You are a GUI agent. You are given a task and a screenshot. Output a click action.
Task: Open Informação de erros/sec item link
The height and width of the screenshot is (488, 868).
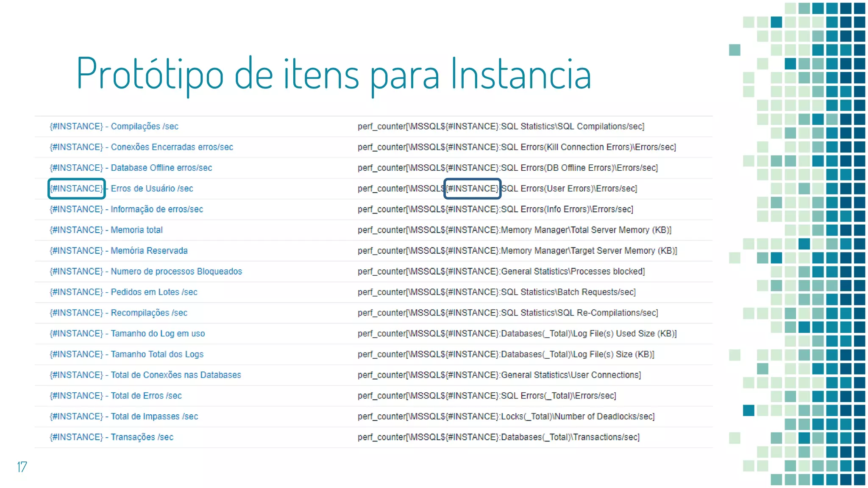[x=126, y=209]
